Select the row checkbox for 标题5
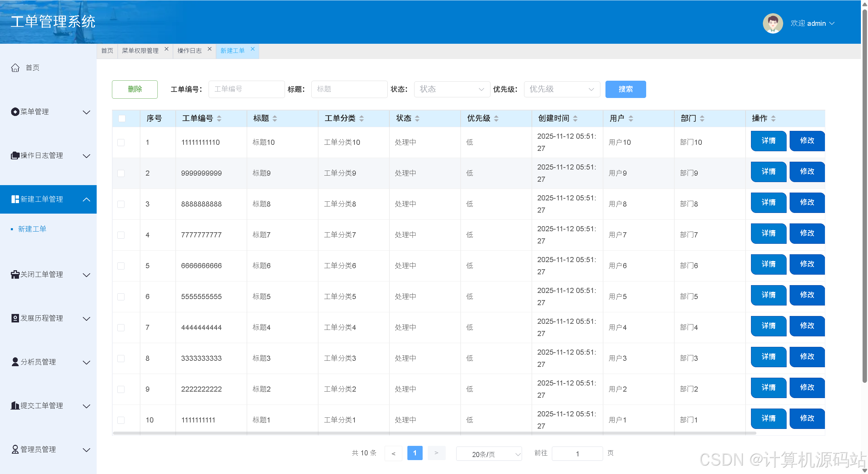The height and width of the screenshot is (474, 868). (121, 297)
